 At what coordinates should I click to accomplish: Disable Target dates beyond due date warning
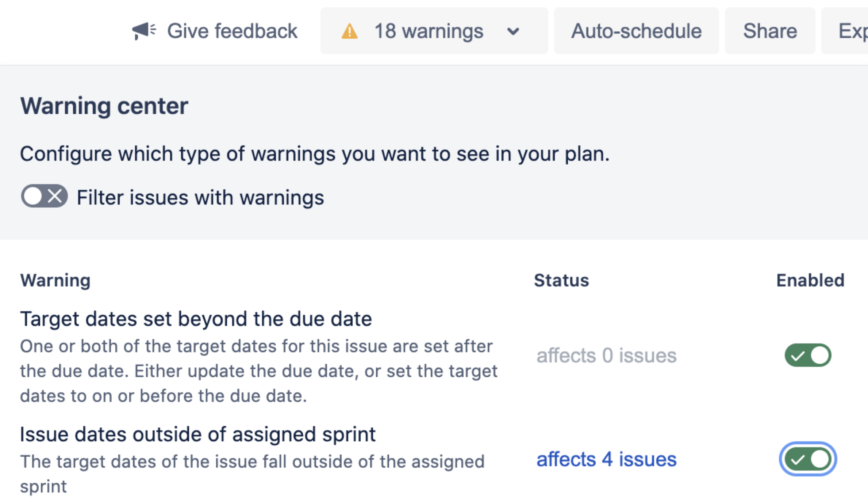coord(808,355)
